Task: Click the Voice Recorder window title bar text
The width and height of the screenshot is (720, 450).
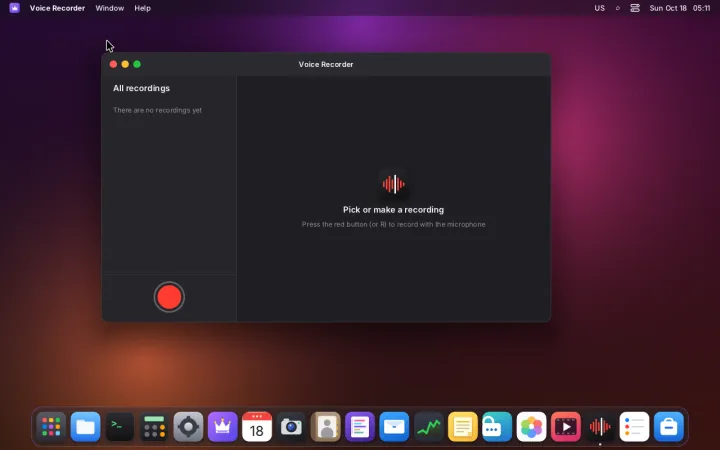Action: pos(326,64)
